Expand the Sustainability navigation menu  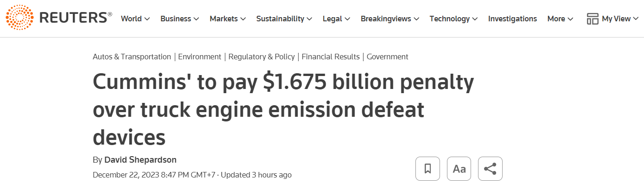click(x=284, y=19)
